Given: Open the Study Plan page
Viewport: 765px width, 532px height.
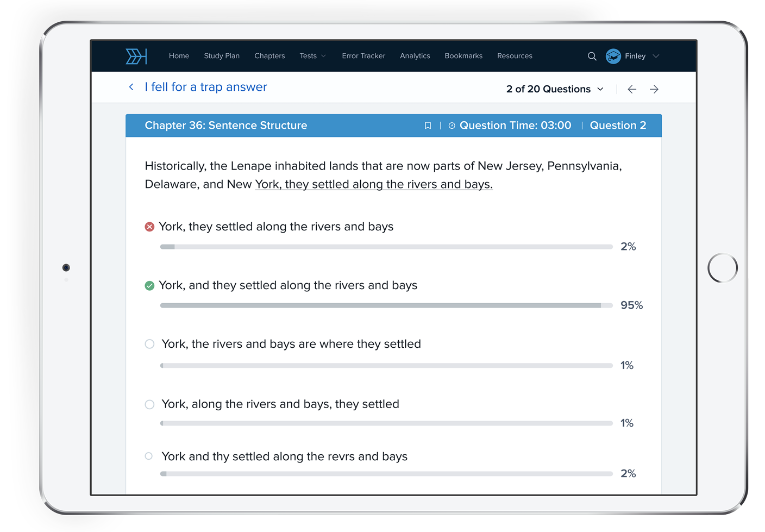Looking at the screenshot, I should (222, 56).
